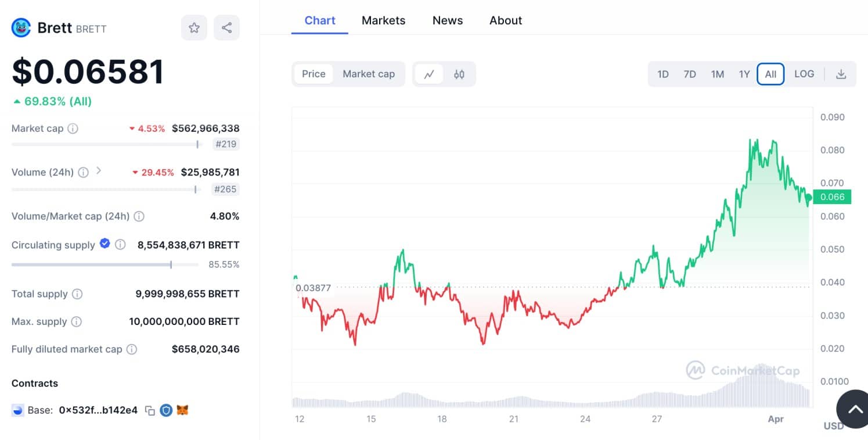Screen dimensions: 868x440
Task: Set chart range to 1D
Action: pyautogui.click(x=662, y=74)
